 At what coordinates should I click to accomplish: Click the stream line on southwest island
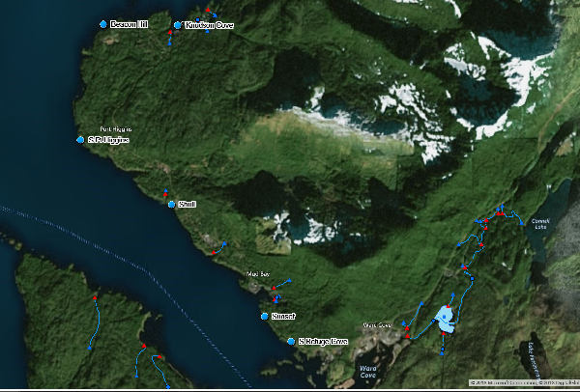click(x=97, y=323)
